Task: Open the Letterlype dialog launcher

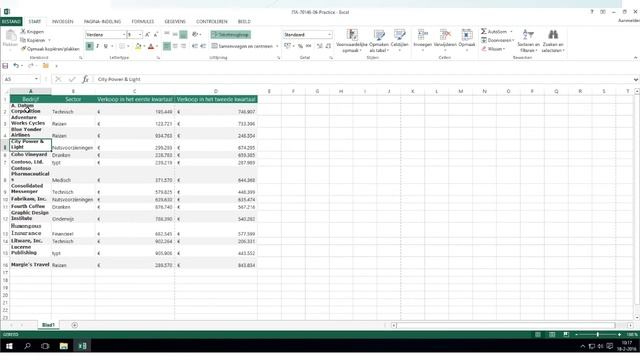Action: coord(158,58)
